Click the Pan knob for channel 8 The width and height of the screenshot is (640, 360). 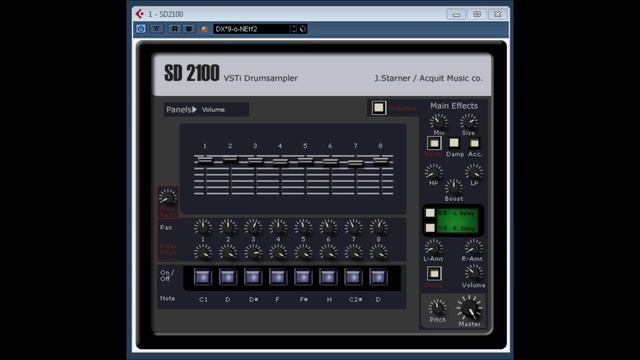[378, 227]
